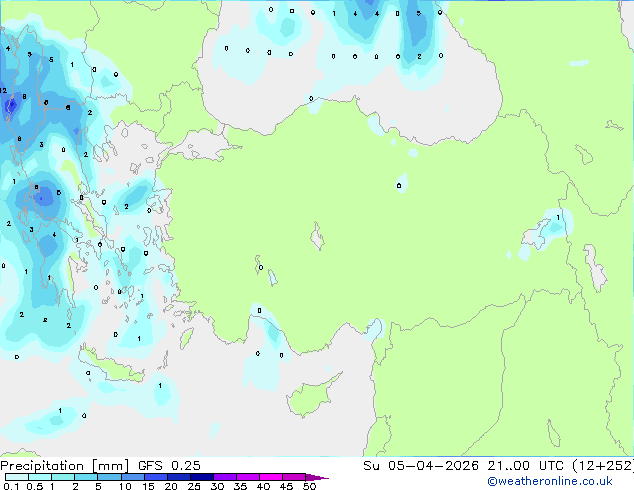The height and width of the screenshot is (490, 634).
Task: Click the '25' legend scale label
Action: tap(194, 486)
